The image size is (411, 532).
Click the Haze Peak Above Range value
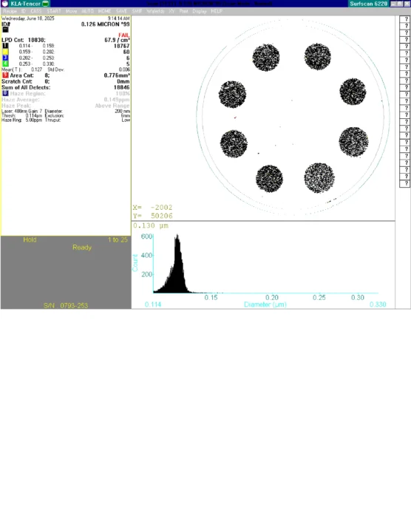(112, 106)
